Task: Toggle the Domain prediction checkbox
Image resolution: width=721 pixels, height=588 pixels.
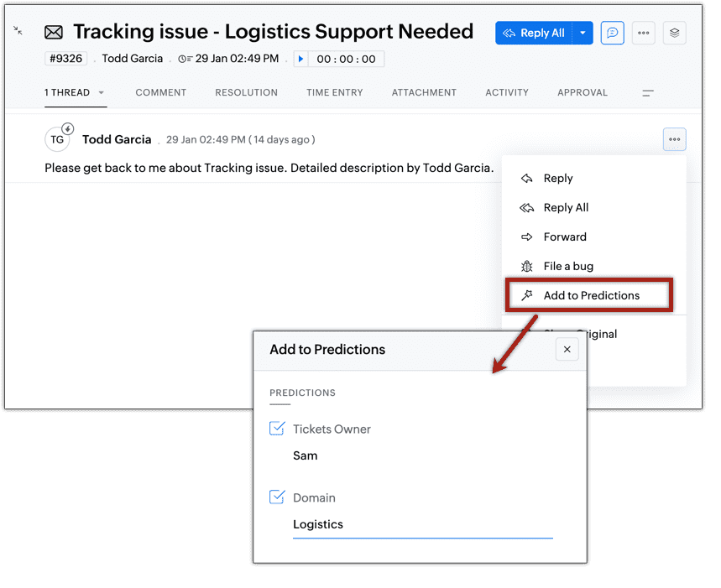Action: tap(277, 497)
